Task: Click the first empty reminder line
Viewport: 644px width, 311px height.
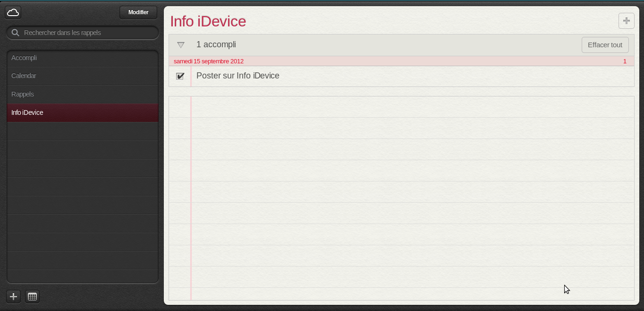Action: [x=412, y=107]
